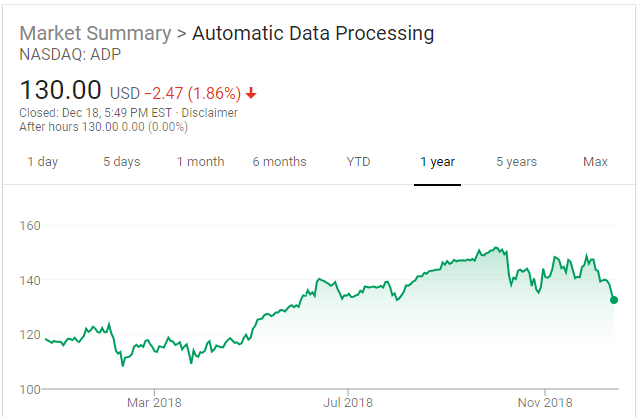642x417 pixels.
Task: Select the 5 days range tab
Action: point(121,162)
